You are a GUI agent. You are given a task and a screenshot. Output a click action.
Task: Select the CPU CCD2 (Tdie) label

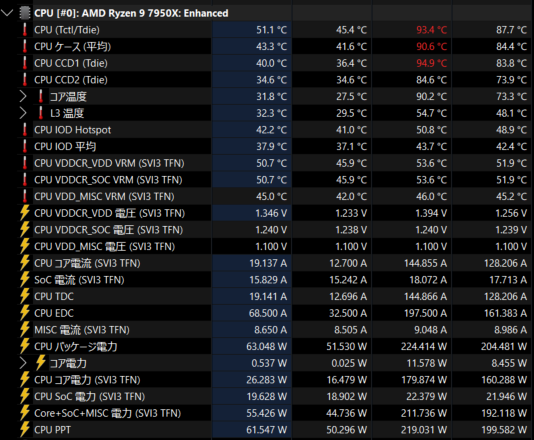(x=71, y=80)
